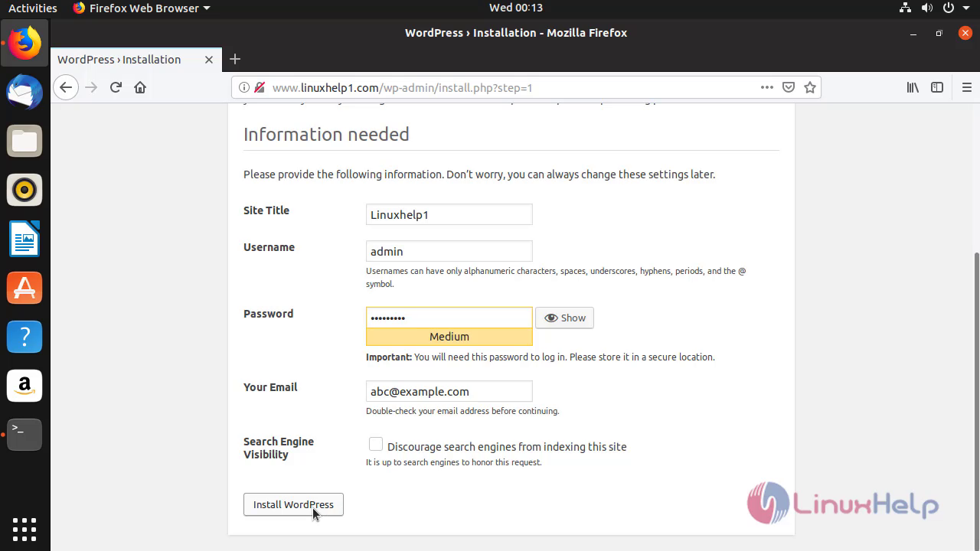Go to the Firefox home page

tap(140, 87)
